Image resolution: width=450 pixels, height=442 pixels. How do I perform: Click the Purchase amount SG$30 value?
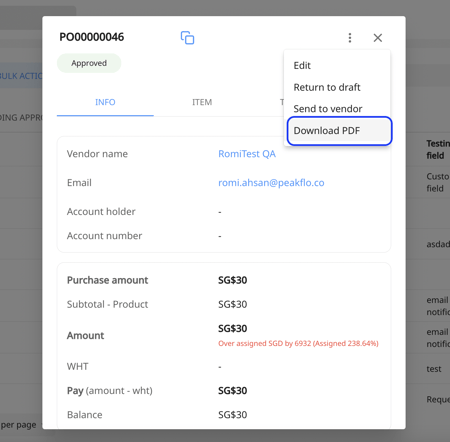pos(233,280)
